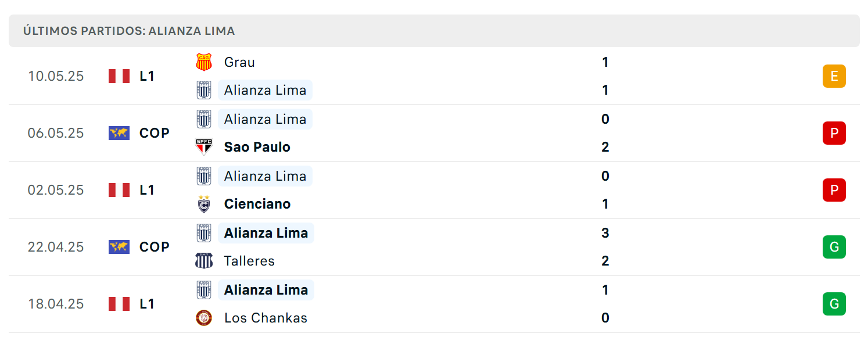Select COP competition label on 22.04.25 row
This screenshot has height=344, width=868.
[155, 247]
